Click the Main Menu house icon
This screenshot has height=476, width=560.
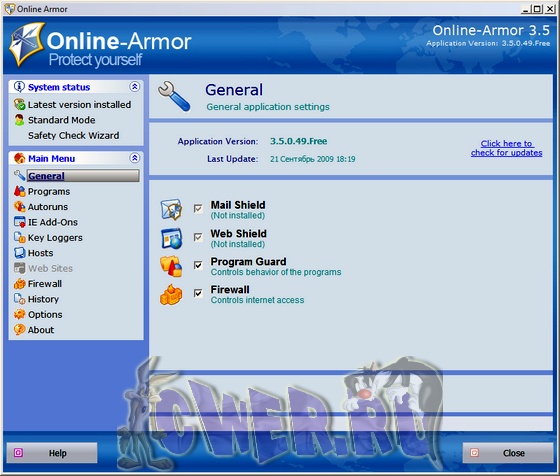pyautogui.click(x=19, y=158)
